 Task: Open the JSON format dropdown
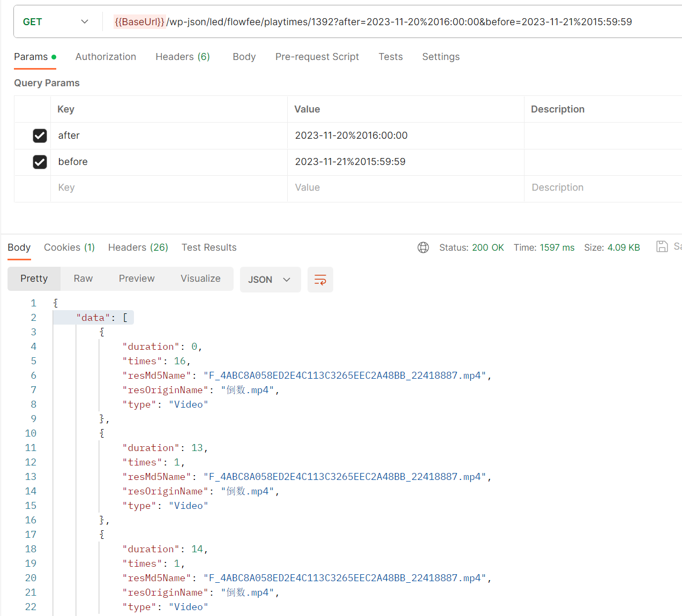coord(269,280)
